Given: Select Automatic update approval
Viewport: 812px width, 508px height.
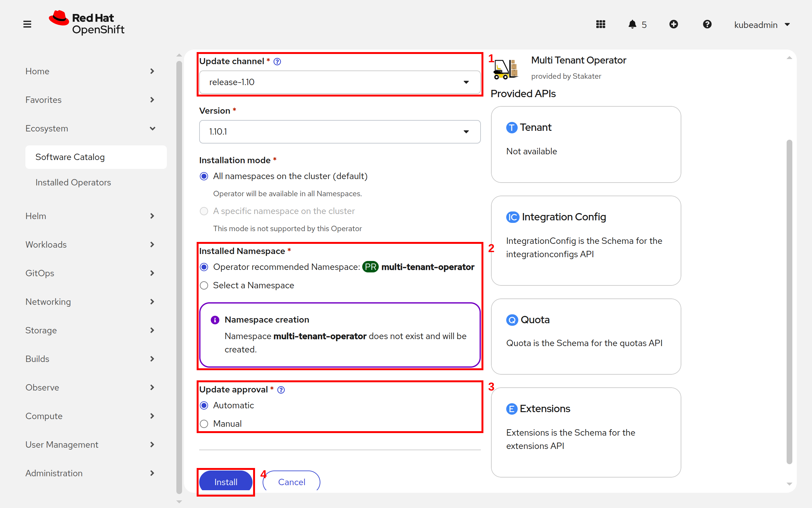Looking at the screenshot, I should pos(204,405).
